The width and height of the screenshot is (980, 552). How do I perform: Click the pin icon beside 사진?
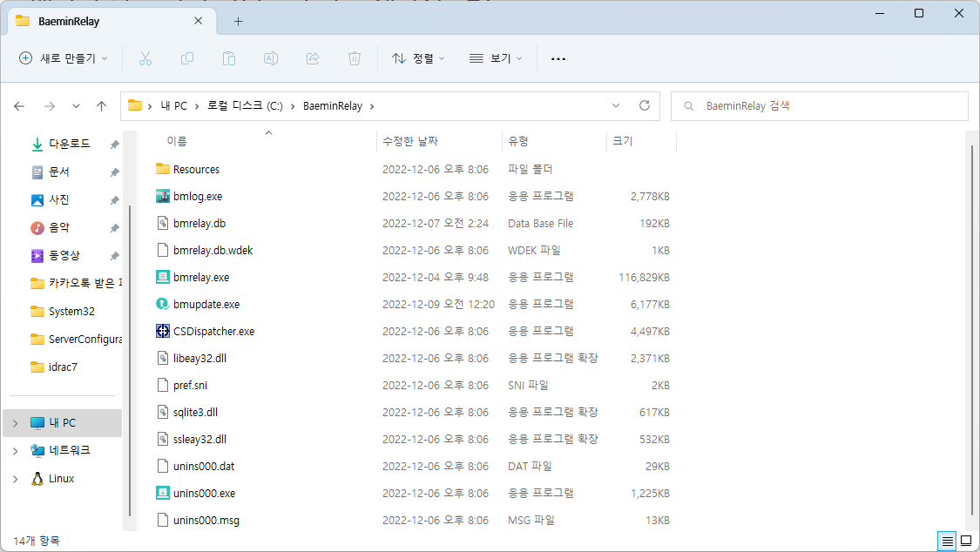tap(114, 200)
